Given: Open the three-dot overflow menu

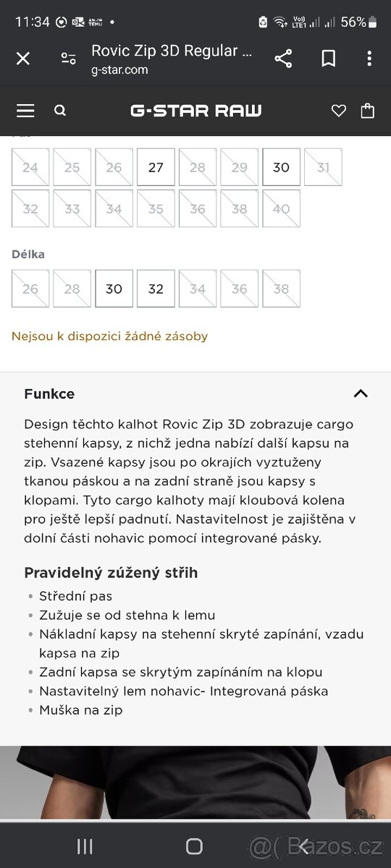Looking at the screenshot, I should [369, 59].
